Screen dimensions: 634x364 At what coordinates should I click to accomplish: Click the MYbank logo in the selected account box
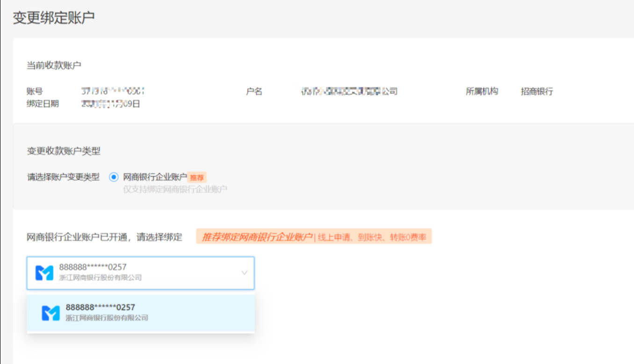coord(44,272)
